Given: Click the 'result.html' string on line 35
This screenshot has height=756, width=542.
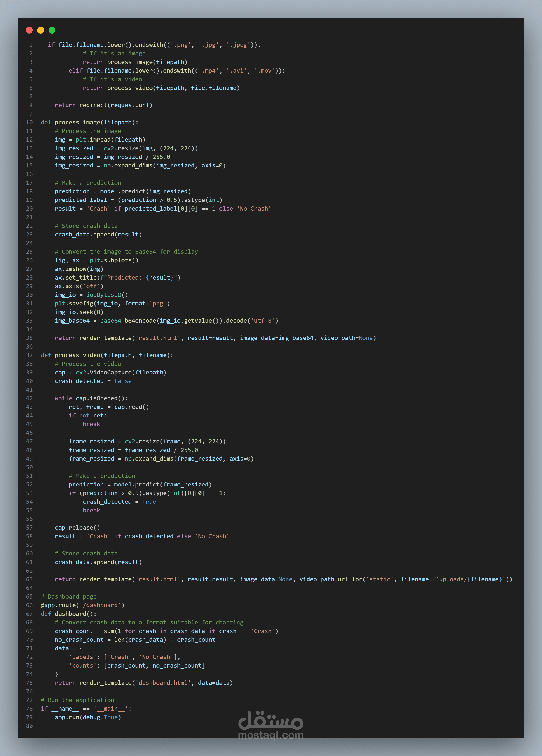Looking at the screenshot, I should (158, 338).
